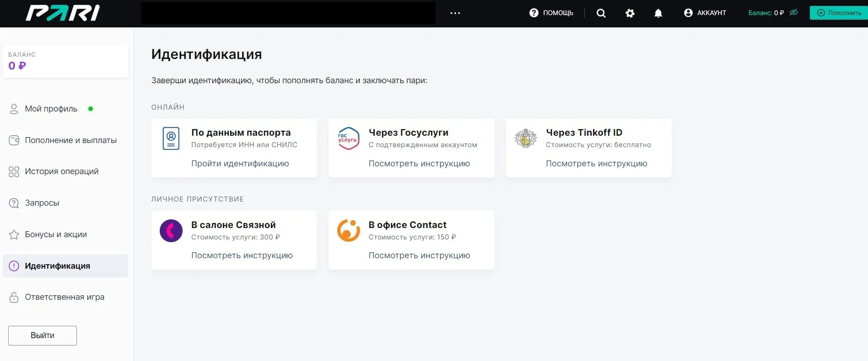The image size is (868, 361).
Task: Click the Запросы question bubble icon
Action: point(14,203)
